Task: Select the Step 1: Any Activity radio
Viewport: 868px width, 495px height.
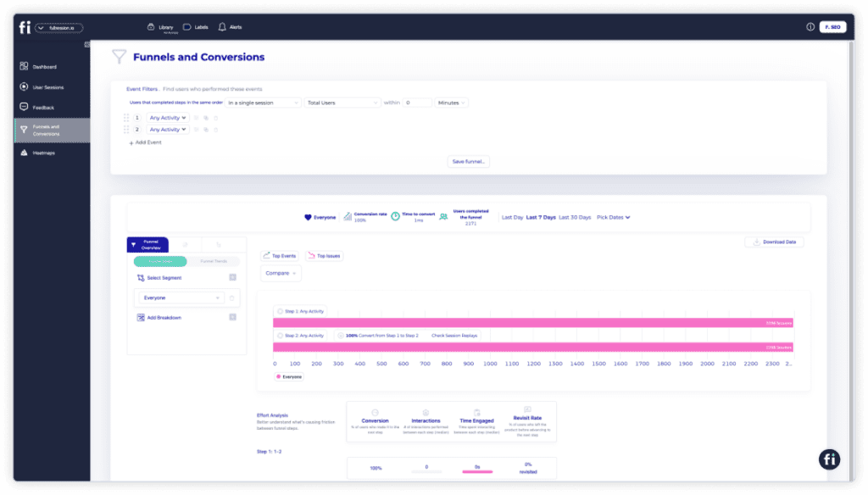Action: pos(281,312)
